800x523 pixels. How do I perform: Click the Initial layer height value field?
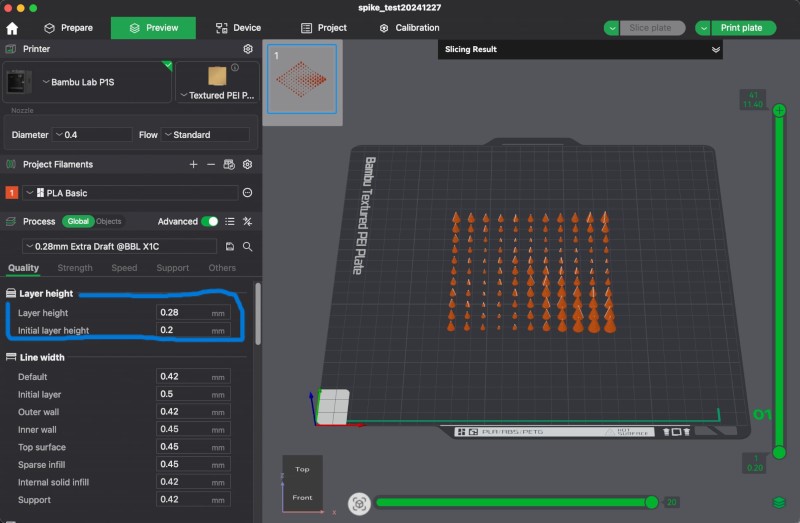coord(193,330)
